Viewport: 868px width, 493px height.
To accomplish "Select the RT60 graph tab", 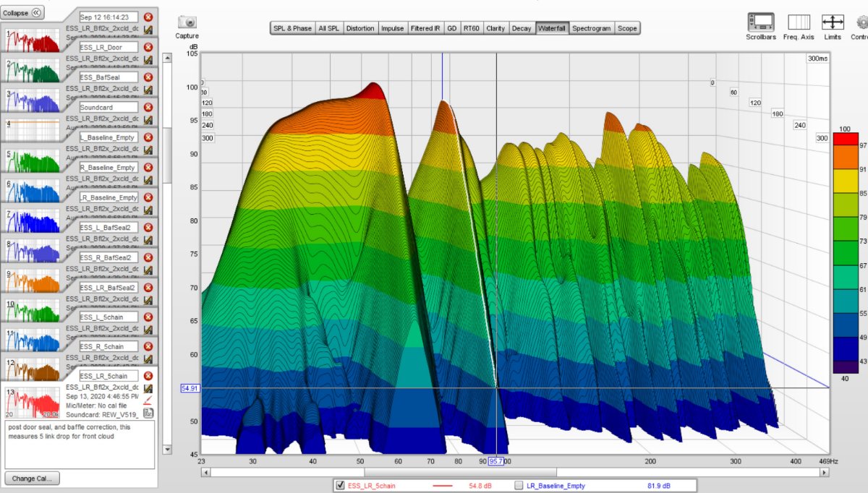I will (471, 28).
